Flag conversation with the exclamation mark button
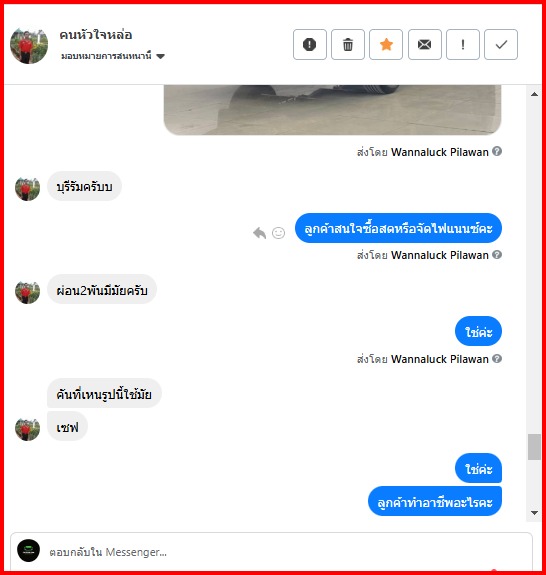This screenshot has width=546, height=575. pos(463,44)
